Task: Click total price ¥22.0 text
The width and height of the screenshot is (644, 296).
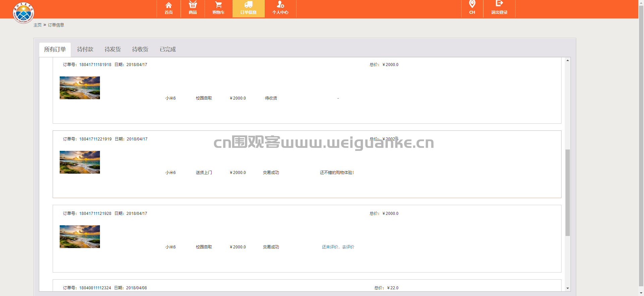Action: pyautogui.click(x=393, y=288)
